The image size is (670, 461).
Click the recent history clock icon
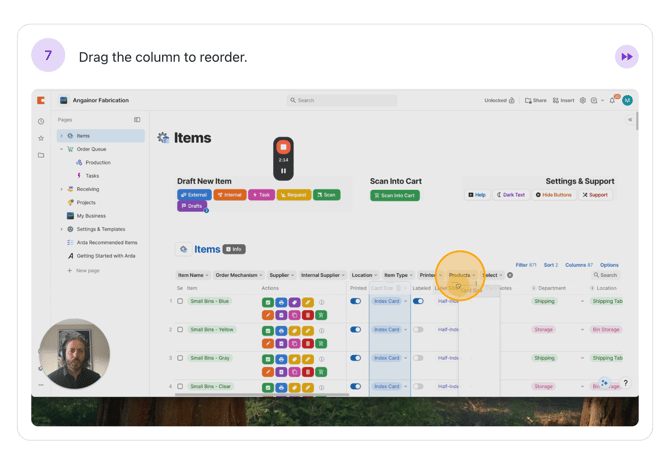click(x=41, y=121)
